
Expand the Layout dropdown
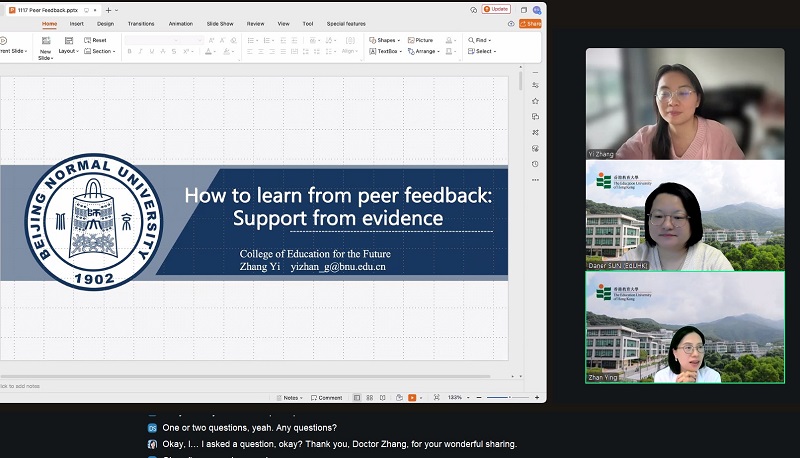pos(68,51)
